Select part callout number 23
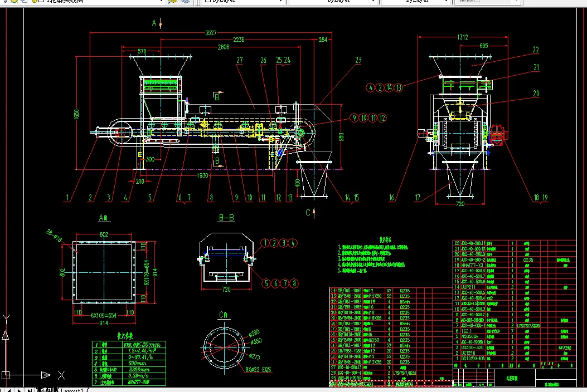587x392 pixels. 358,60
